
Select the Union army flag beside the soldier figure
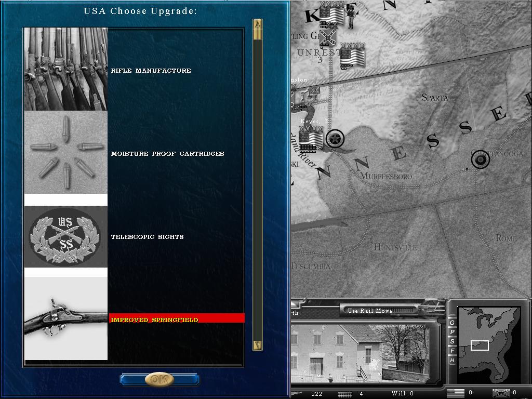click(x=332, y=15)
